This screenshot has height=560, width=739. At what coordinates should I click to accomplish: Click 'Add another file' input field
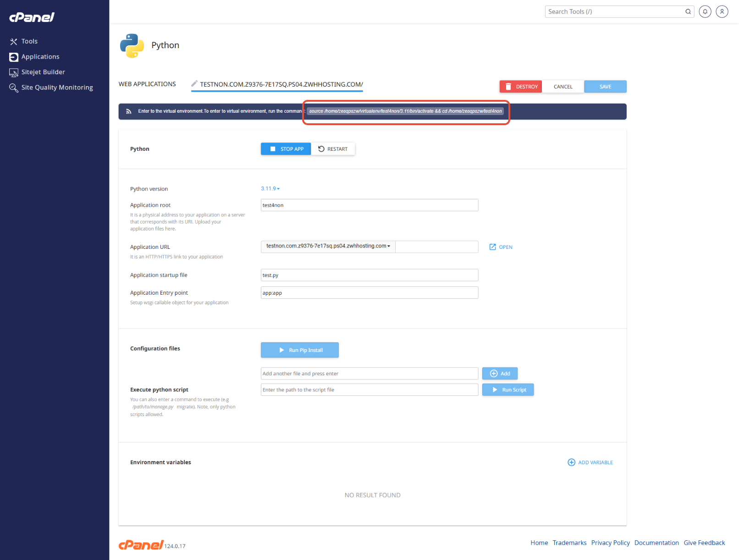[x=369, y=373]
